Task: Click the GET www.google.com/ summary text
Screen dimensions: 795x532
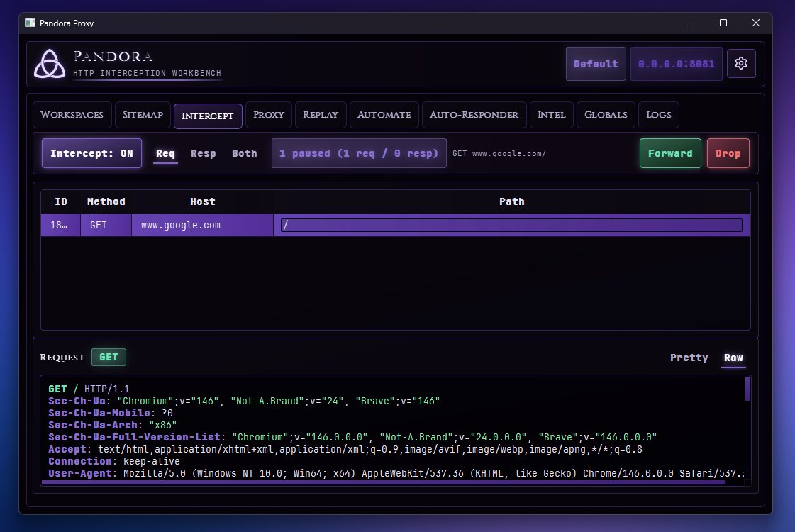Action: coord(499,154)
